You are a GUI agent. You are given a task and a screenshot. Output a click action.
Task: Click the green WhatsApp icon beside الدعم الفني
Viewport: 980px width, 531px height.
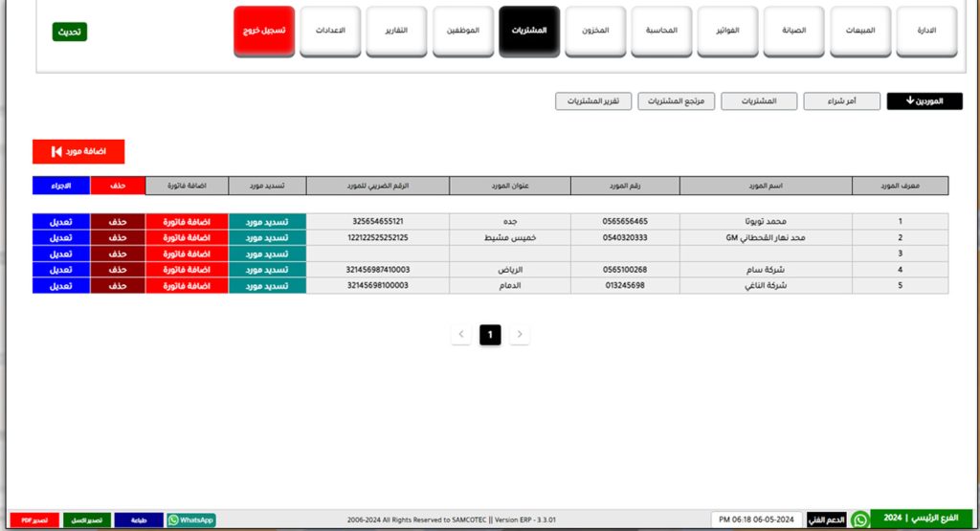[x=859, y=520]
